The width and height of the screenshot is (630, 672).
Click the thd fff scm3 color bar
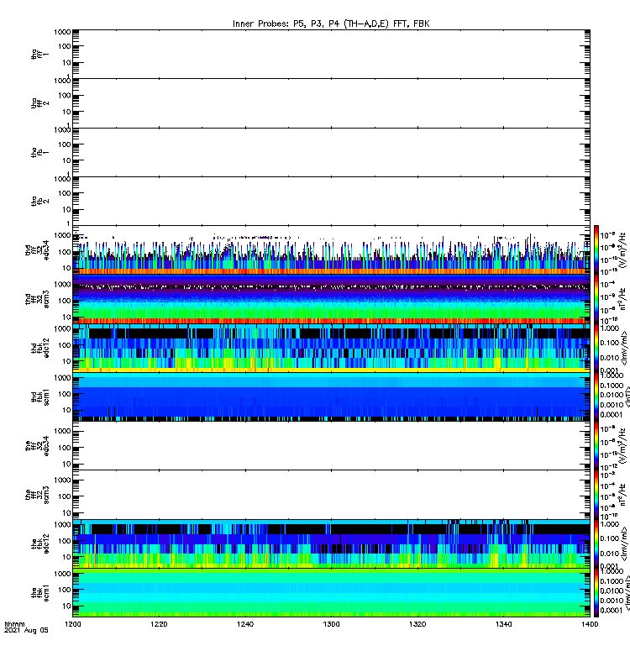click(x=596, y=299)
